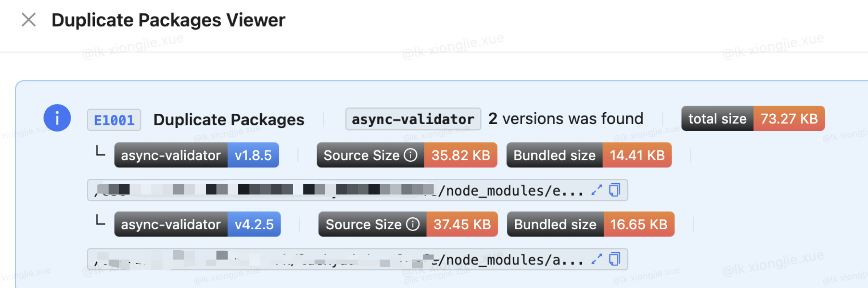
Task: Click the blue info circle icon
Action: tap(57, 118)
